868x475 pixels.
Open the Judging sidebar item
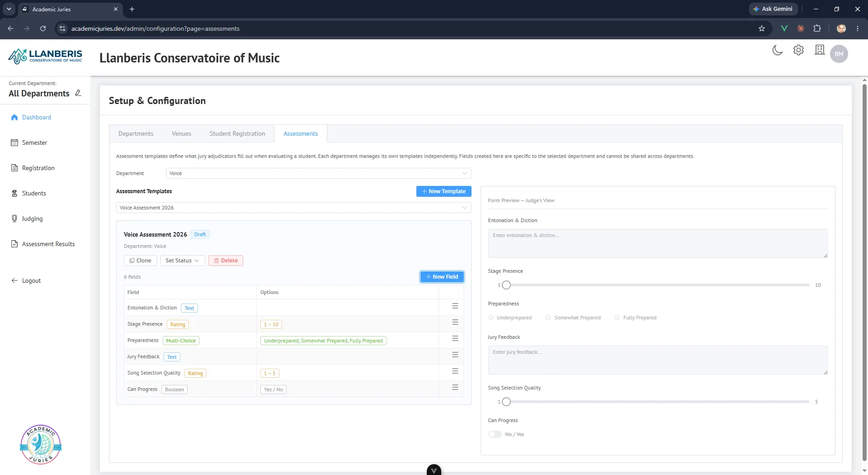tap(27, 218)
